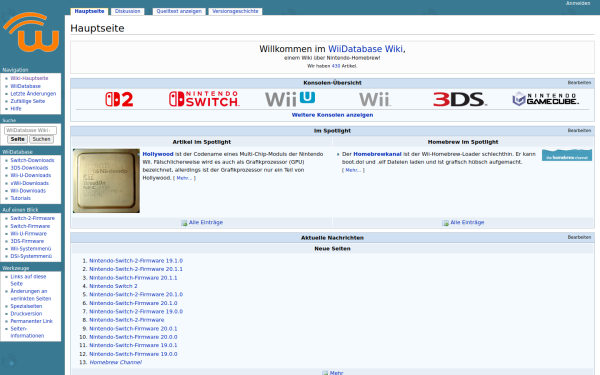Click the WiiDatabase orange logo
600x375 pixels.
tap(31, 32)
